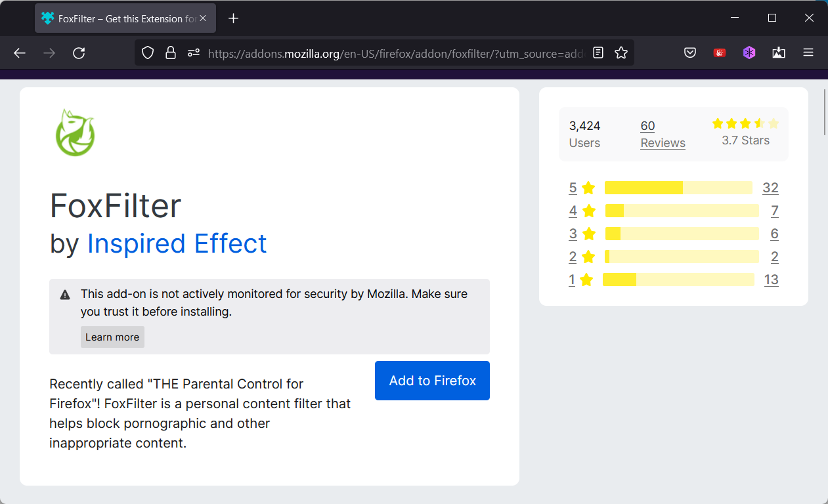Open the 7 four-star count
The height and width of the screenshot is (504, 828).
click(775, 211)
